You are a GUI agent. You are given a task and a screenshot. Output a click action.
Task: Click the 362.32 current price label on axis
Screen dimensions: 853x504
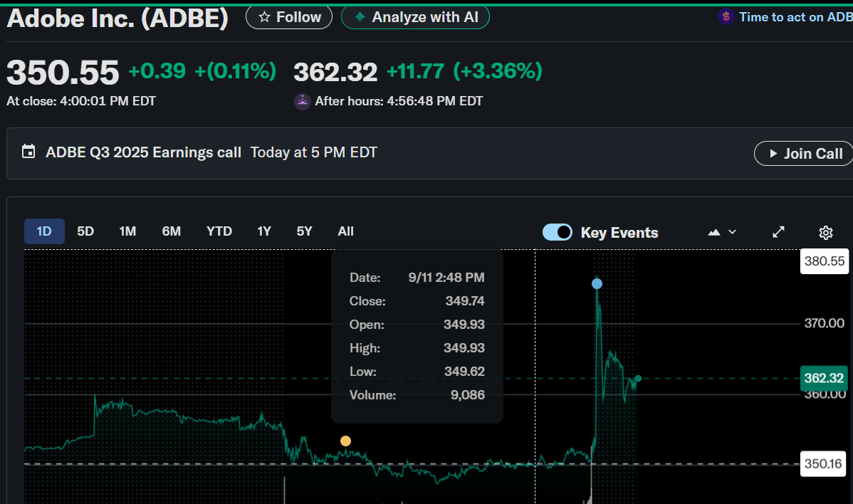(x=824, y=378)
